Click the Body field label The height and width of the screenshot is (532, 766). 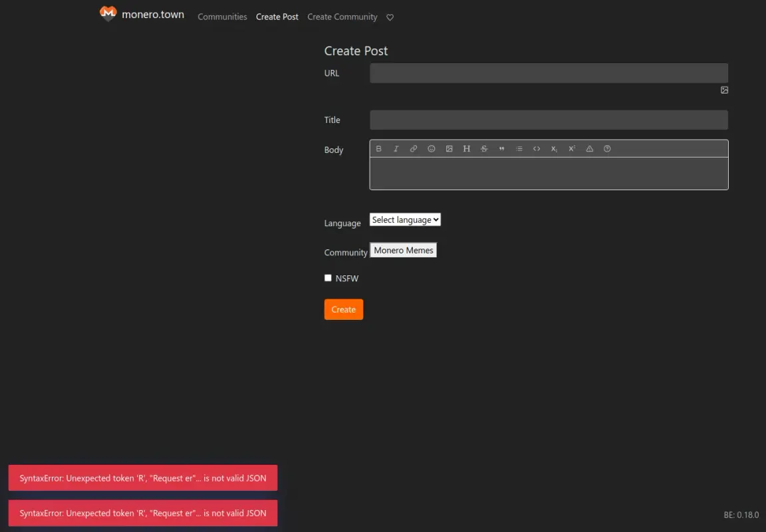click(334, 150)
